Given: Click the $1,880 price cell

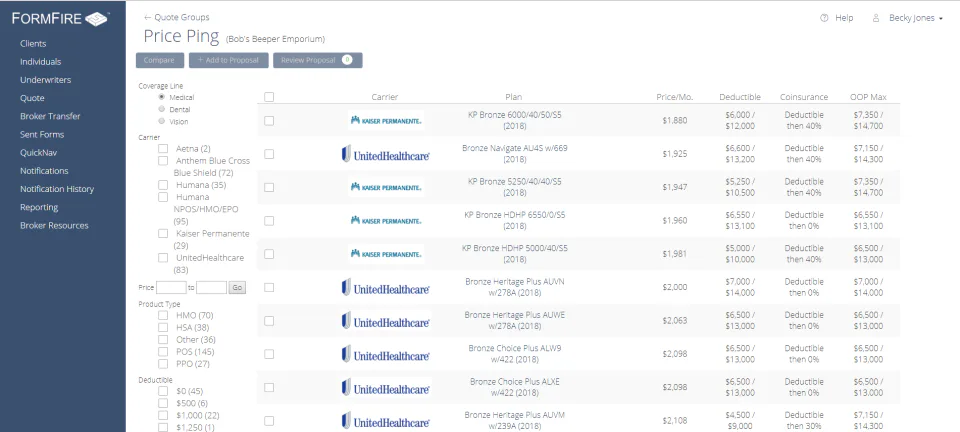Looking at the screenshot, I should tap(675, 121).
